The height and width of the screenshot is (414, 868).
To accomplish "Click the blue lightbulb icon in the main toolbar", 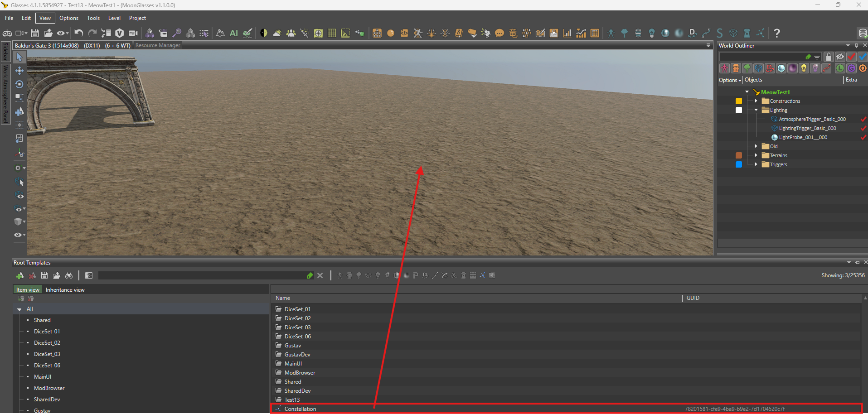I will pyautogui.click(x=652, y=33).
